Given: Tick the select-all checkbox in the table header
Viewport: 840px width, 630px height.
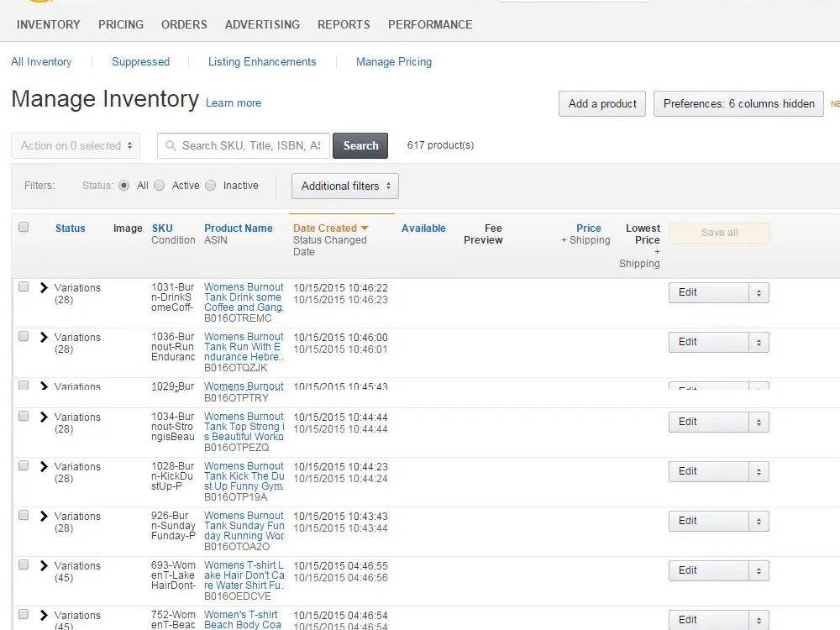Looking at the screenshot, I should click(x=24, y=227).
